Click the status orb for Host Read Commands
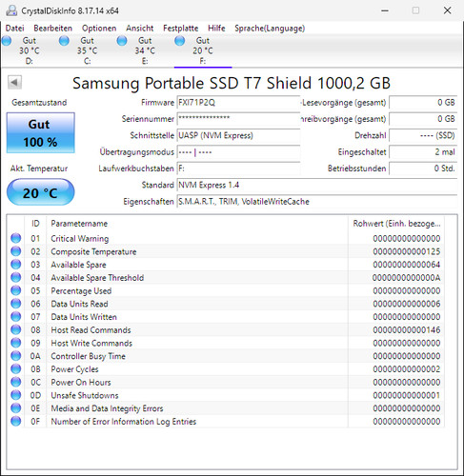Viewport: 464px width, 476px height. (16, 329)
